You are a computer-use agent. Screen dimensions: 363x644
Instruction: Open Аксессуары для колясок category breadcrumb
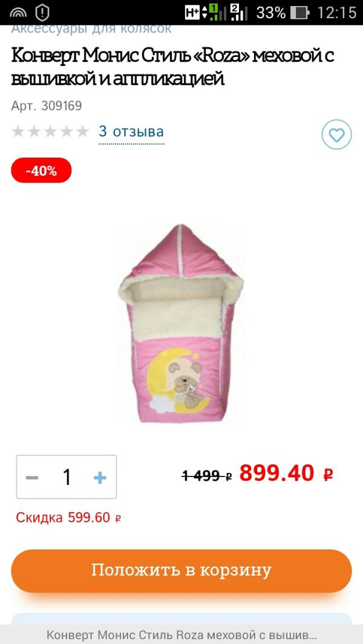[91, 29]
